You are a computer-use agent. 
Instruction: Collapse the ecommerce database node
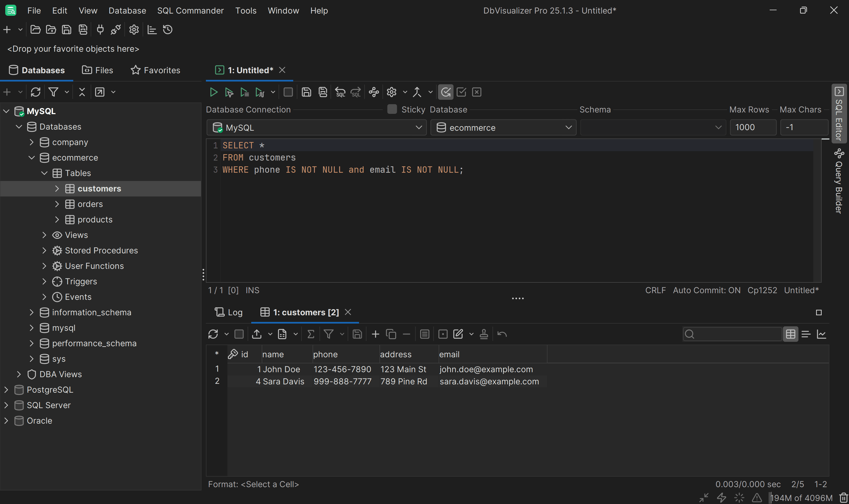32,158
